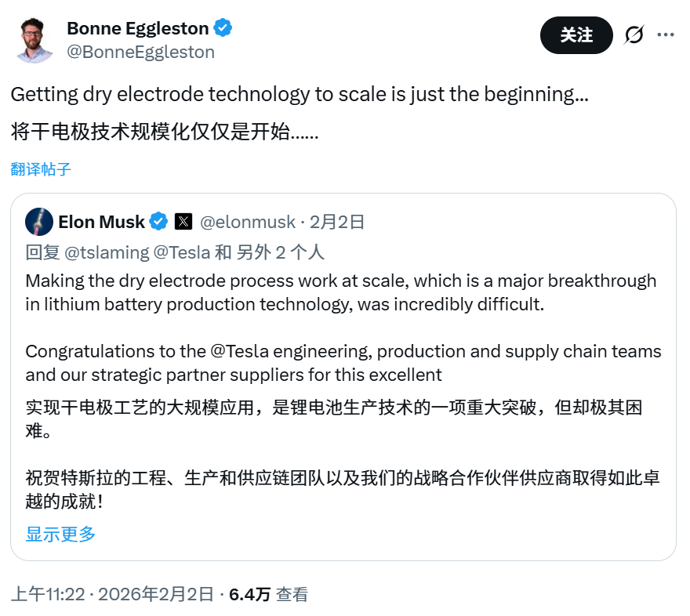Click the 2月2日 date of quoted post
Viewport: 690px width, 616px height.
(x=337, y=222)
